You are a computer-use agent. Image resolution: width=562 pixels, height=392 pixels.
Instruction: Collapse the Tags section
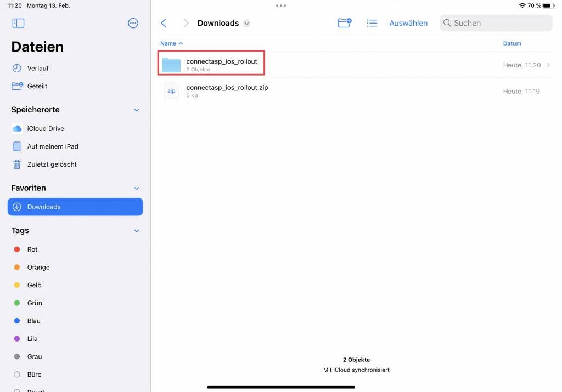point(137,231)
